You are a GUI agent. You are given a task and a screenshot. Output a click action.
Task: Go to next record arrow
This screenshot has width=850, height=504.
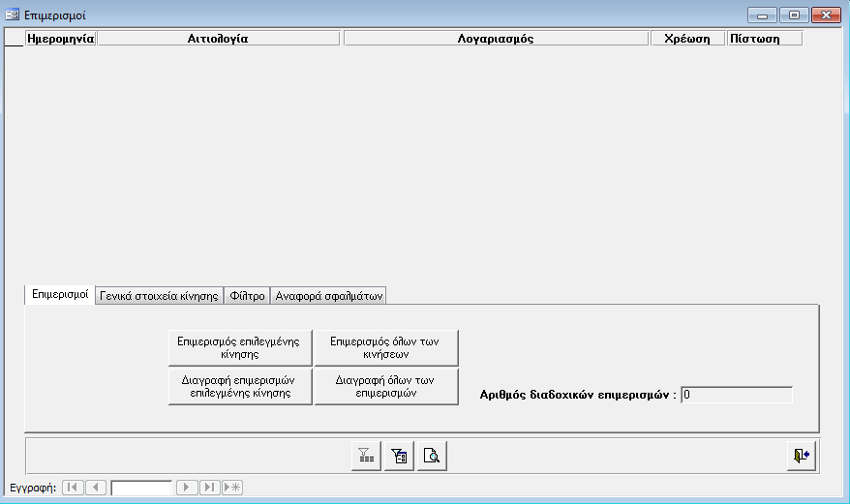pyautogui.click(x=187, y=488)
